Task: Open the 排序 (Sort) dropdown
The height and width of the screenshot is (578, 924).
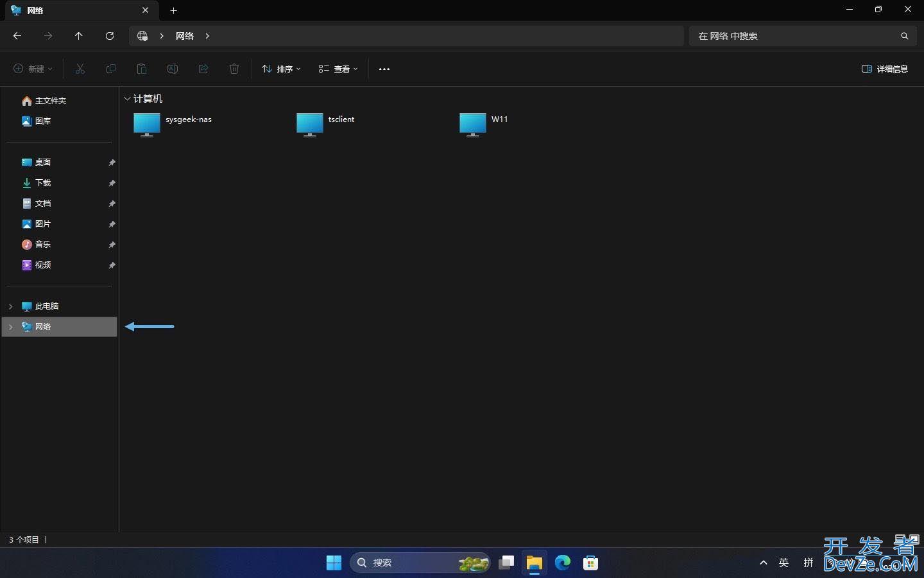Action: click(281, 69)
